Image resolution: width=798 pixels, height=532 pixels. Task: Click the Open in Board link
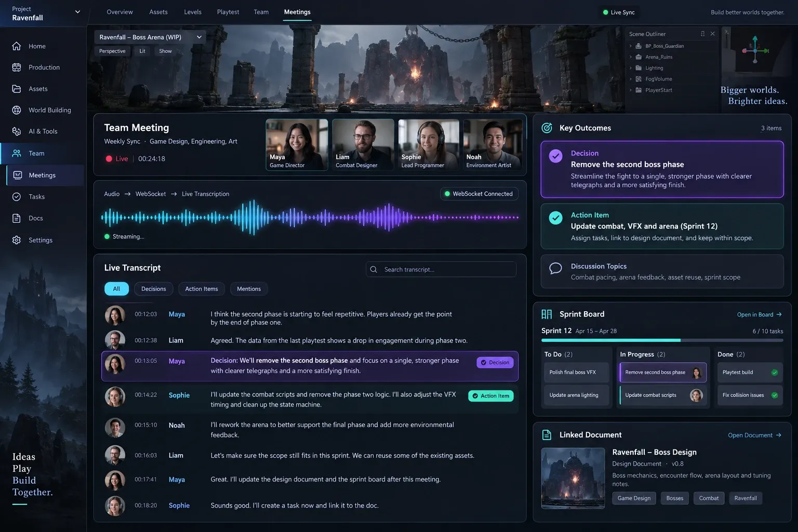point(759,315)
